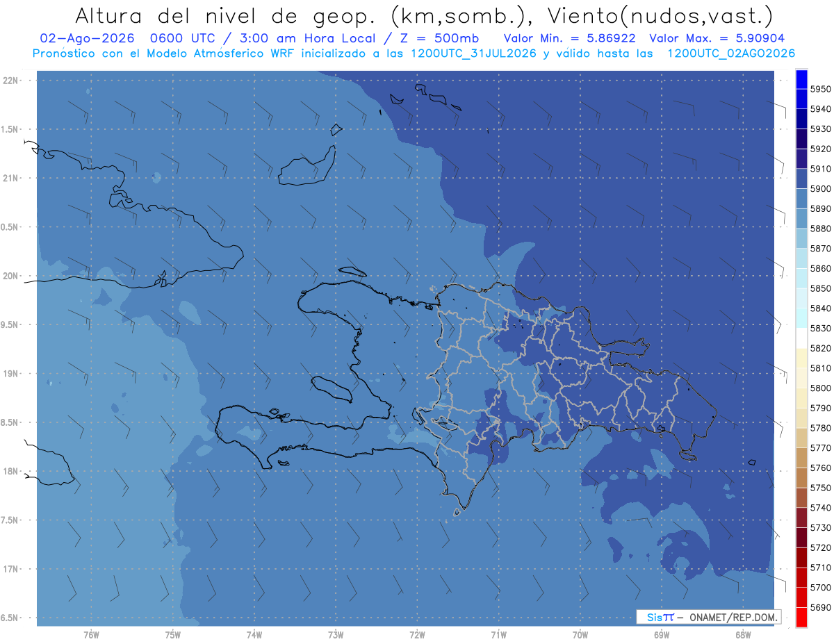This screenshot has width=834, height=644.
Task: Pick the swatch between 5900 and 5910
Action: tap(801, 179)
